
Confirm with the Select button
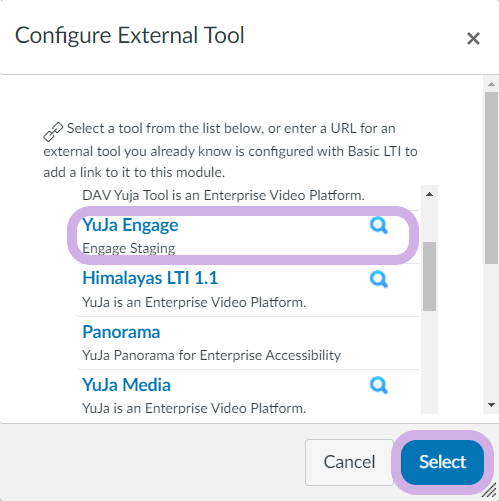click(442, 462)
